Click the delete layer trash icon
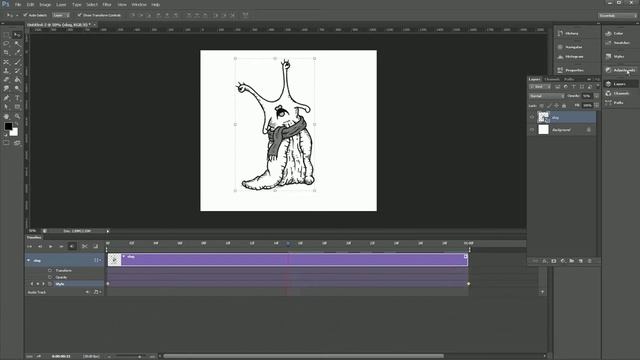 (589, 261)
